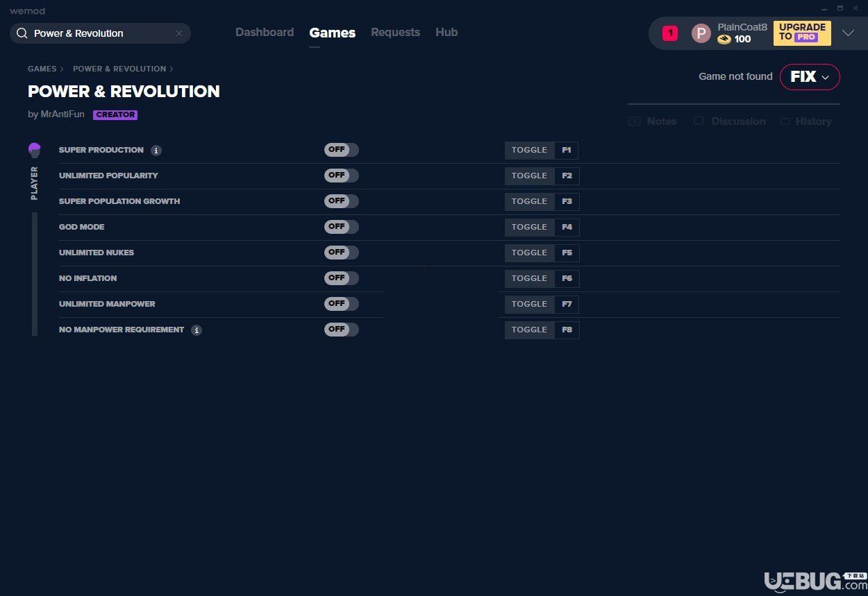Select the Games tab
Screen dimensions: 868x596
click(333, 33)
